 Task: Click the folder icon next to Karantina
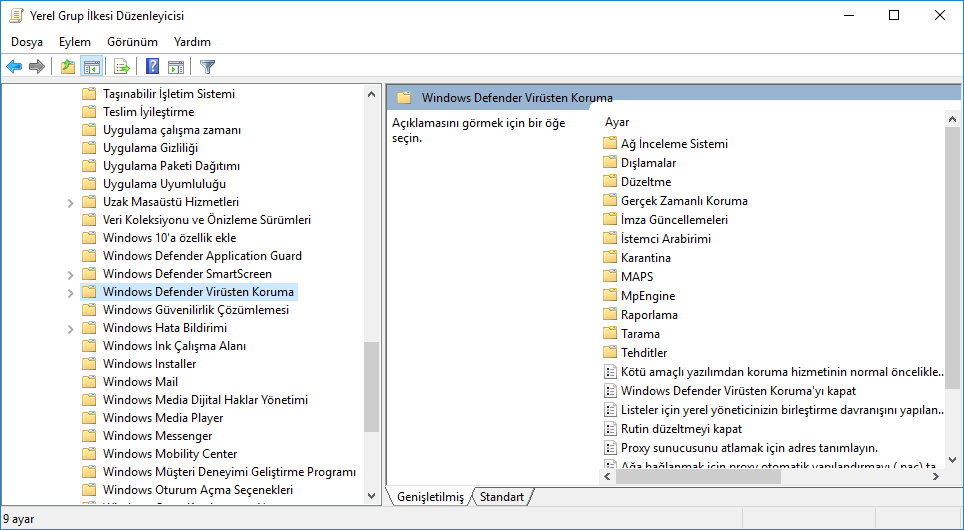[610, 258]
